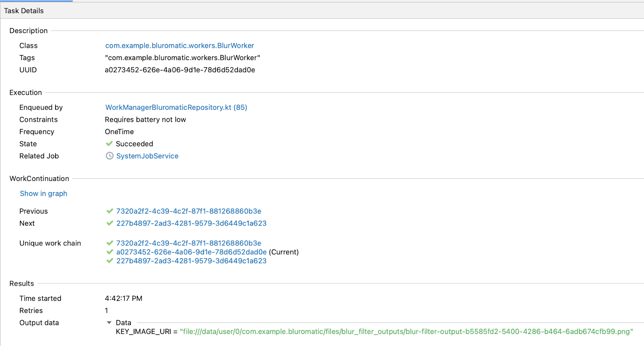
Task: Click the Task Details header
Action: (24, 11)
